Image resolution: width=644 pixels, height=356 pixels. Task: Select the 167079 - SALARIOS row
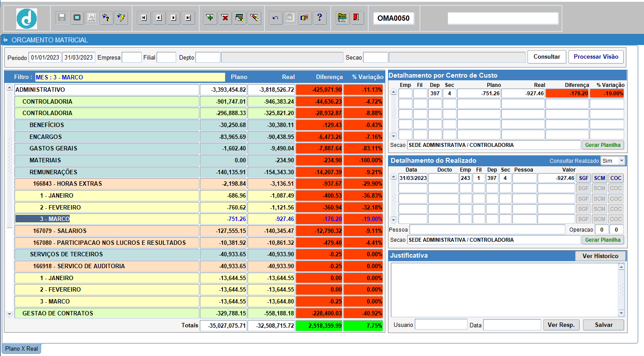(107, 231)
